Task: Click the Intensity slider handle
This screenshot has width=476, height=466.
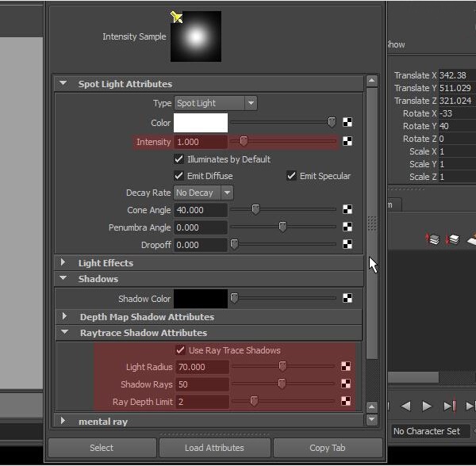Action: [244, 141]
